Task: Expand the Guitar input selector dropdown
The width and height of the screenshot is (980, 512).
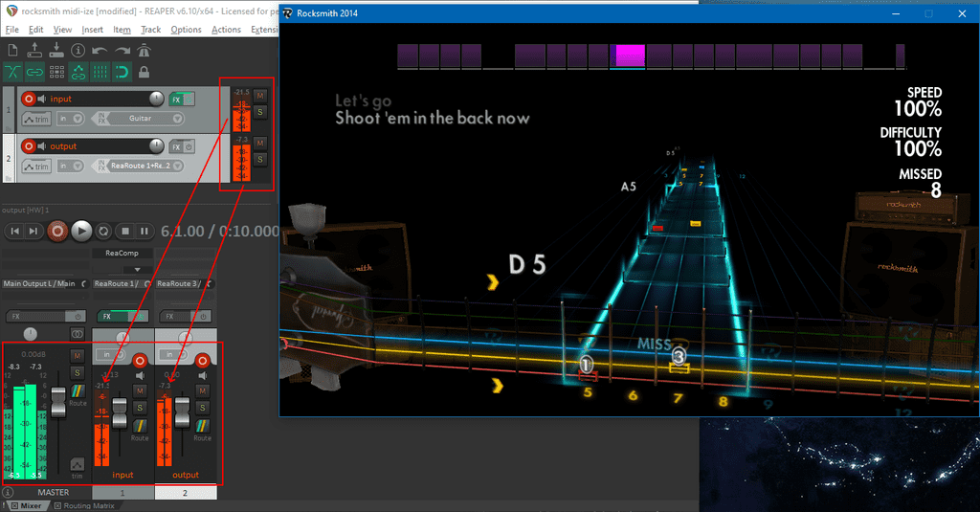Action: pos(177,118)
